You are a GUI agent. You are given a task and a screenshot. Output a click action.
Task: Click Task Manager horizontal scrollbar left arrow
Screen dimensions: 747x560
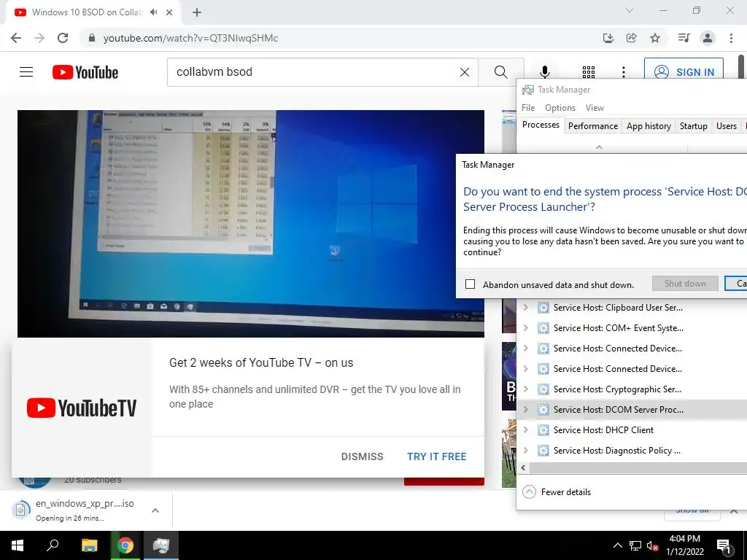pos(523,467)
